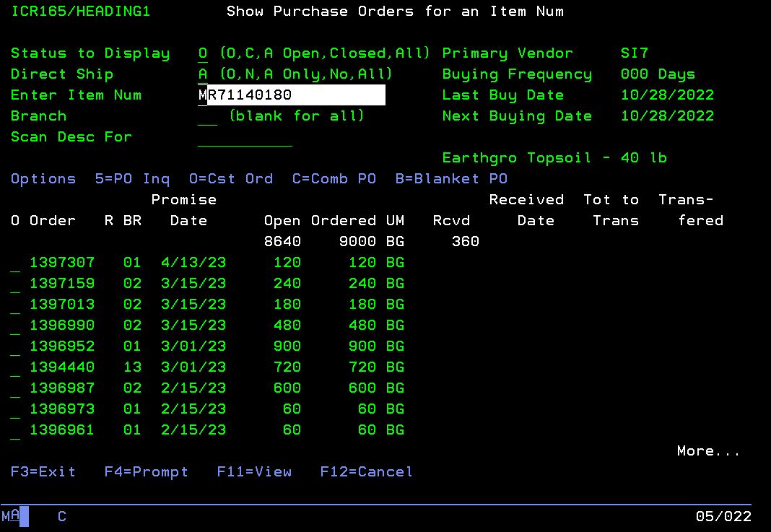Select option field for order 1394440
The width and height of the screenshot is (771, 532).
[x=15, y=367]
